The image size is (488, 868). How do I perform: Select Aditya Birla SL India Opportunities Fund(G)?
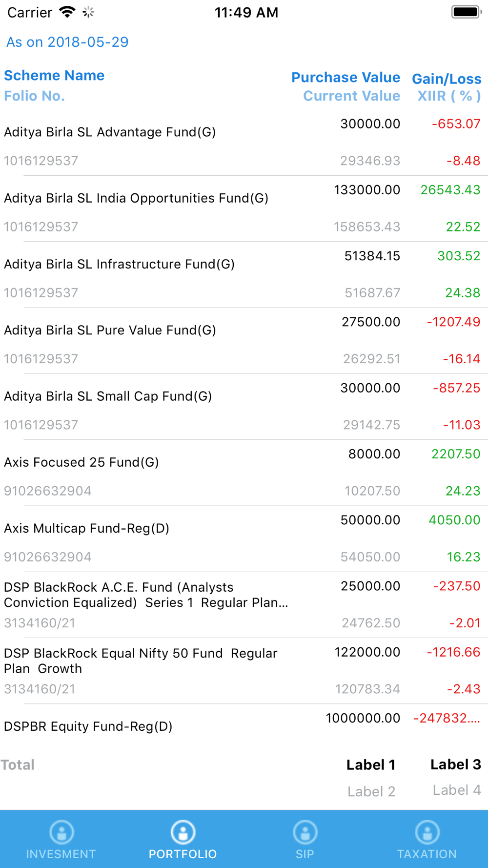pyautogui.click(x=136, y=198)
